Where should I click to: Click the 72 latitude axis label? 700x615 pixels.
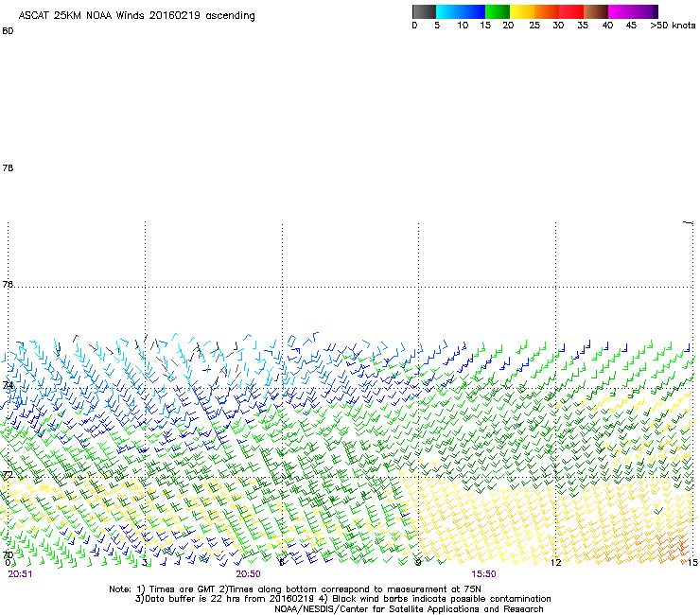[x=8, y=475]
